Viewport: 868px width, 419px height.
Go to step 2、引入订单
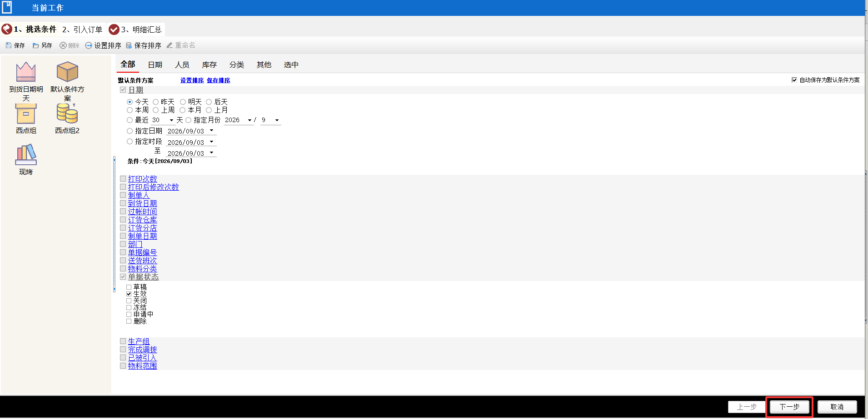[x=82, y=30]
